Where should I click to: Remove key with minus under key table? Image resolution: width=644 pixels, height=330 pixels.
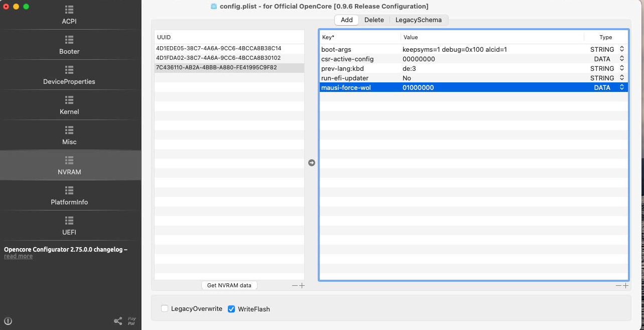pos(619,285)
